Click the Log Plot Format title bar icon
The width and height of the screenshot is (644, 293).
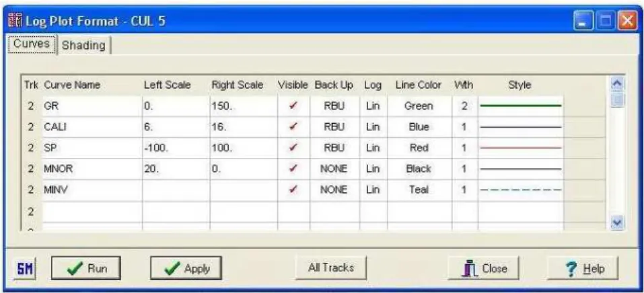[15, 20]
